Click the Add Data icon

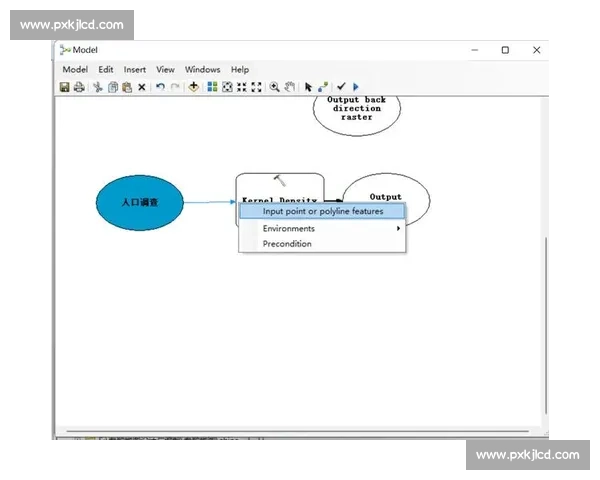click(x=193, y=87)
